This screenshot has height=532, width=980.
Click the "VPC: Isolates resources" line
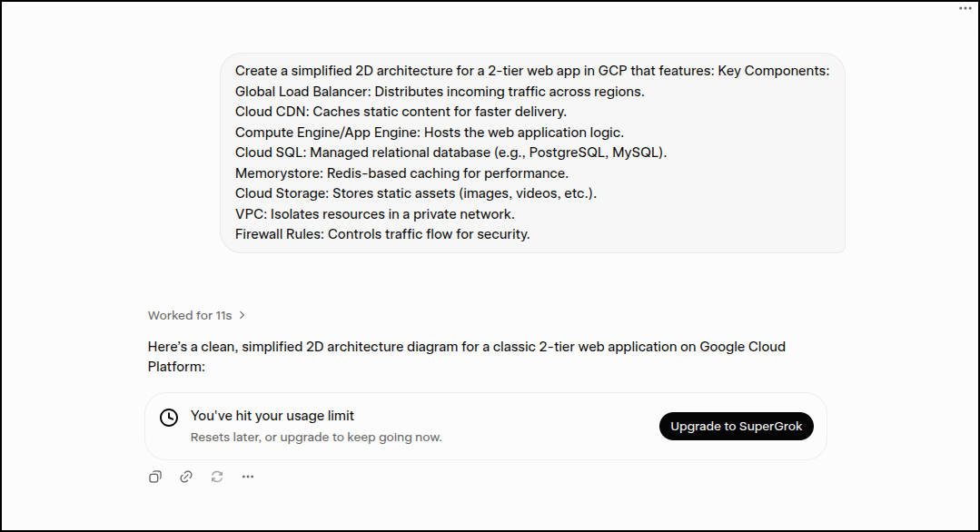[x=375, y=214]
